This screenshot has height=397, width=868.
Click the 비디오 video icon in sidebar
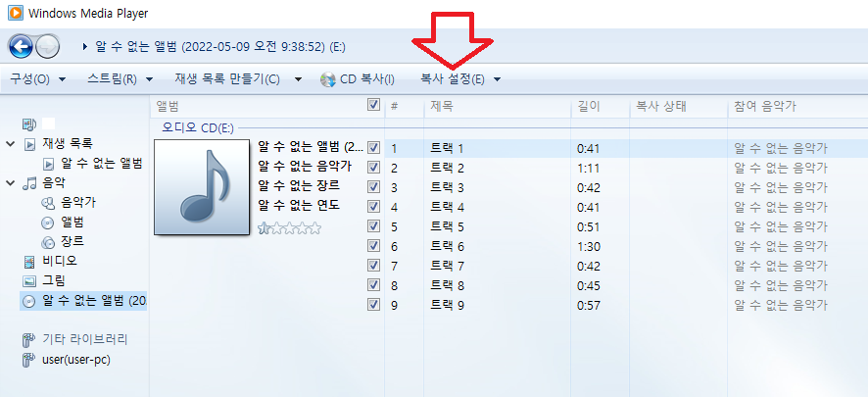(29, 262)
